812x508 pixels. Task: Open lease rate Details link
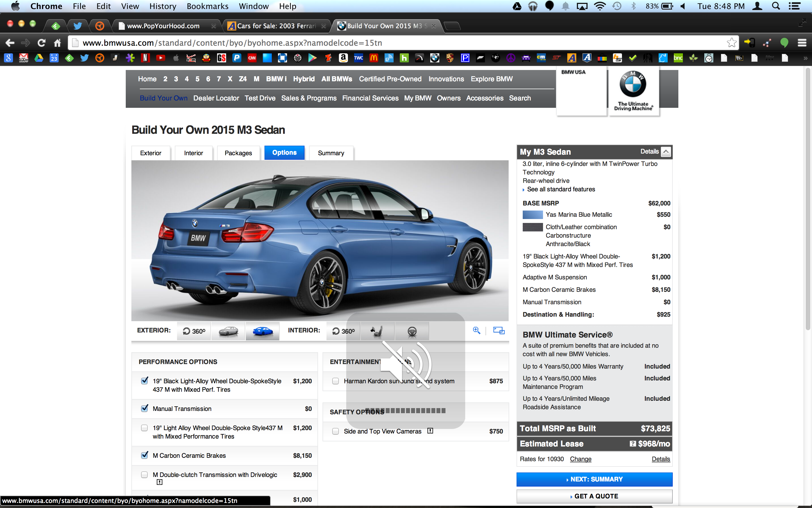pyautogui.click(x=661, y=459)
